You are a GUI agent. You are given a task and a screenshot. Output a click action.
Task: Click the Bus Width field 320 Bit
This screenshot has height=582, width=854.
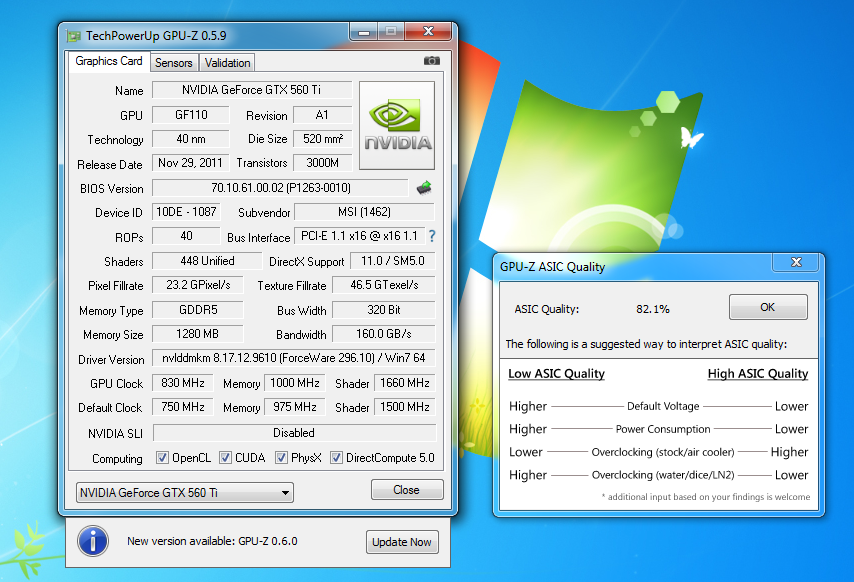(x=384, y=310)
